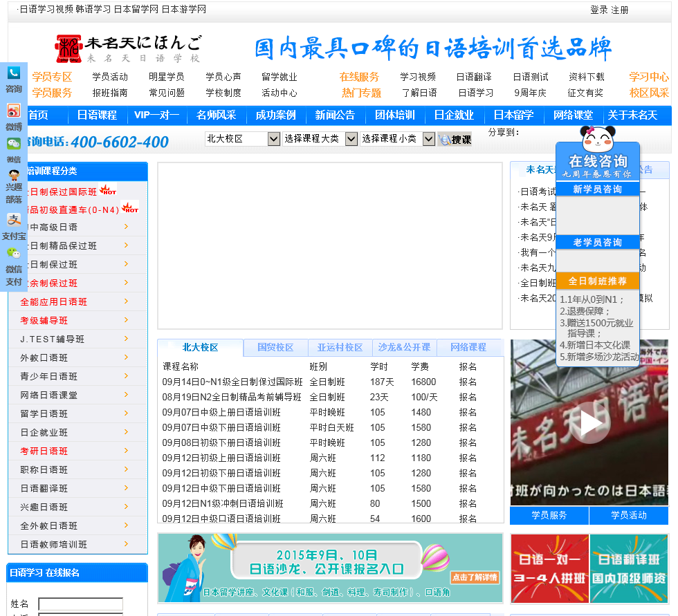
Task: Click the phone consultation icon in left sidebar
Action: pos(13,73)
